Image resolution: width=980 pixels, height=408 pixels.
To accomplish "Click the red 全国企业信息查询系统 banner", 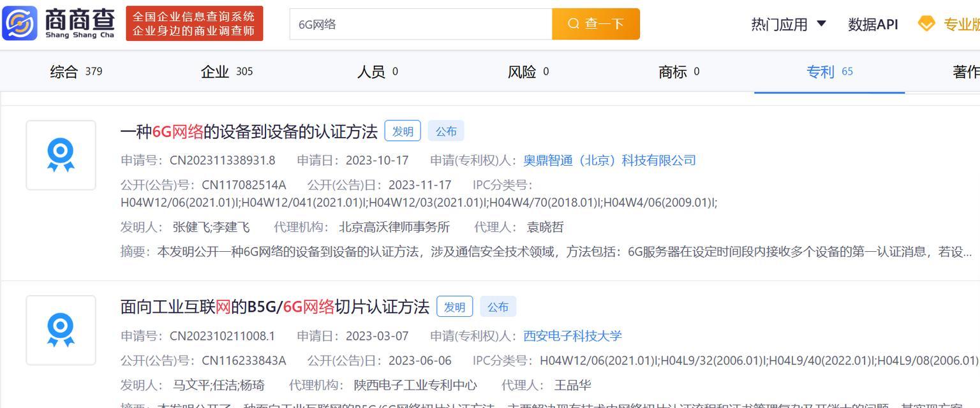I will click(x=194, y=24).
